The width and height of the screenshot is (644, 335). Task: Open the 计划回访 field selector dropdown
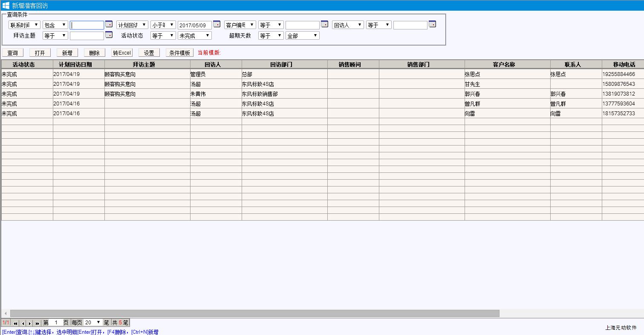[x=132, y=25]
